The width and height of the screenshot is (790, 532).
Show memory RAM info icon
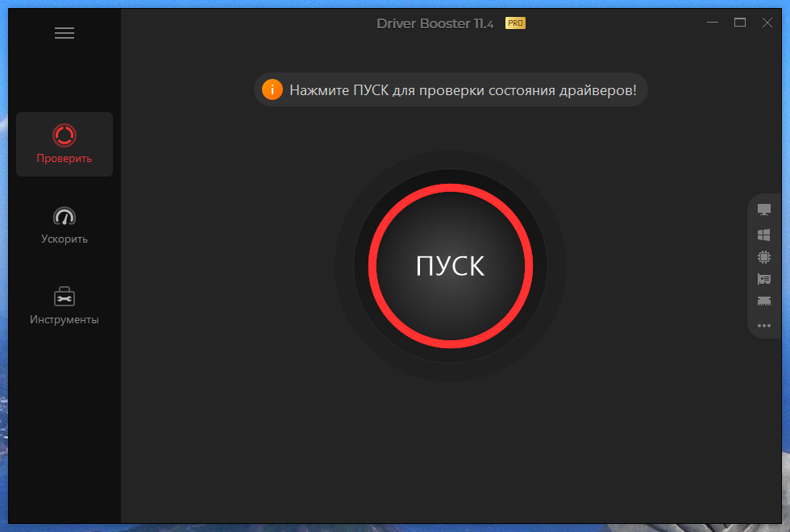764,301
